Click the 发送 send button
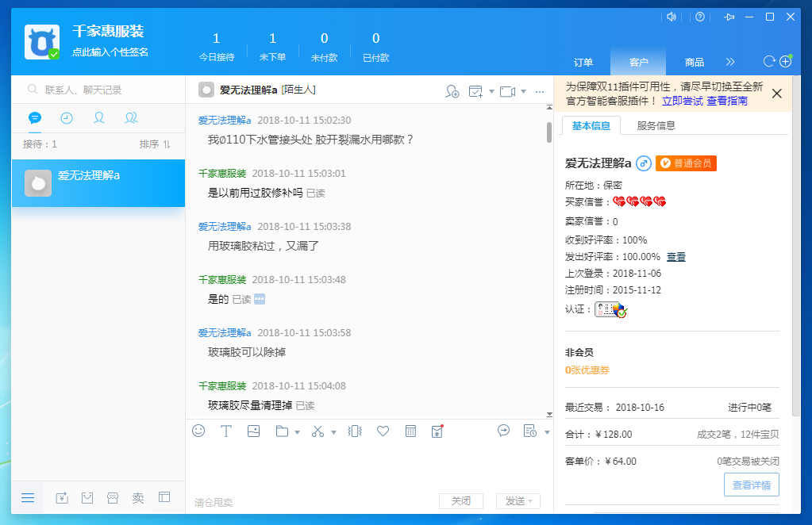Image resolution: width=812 pixels, height=525 pixels. tap(518, 500)
